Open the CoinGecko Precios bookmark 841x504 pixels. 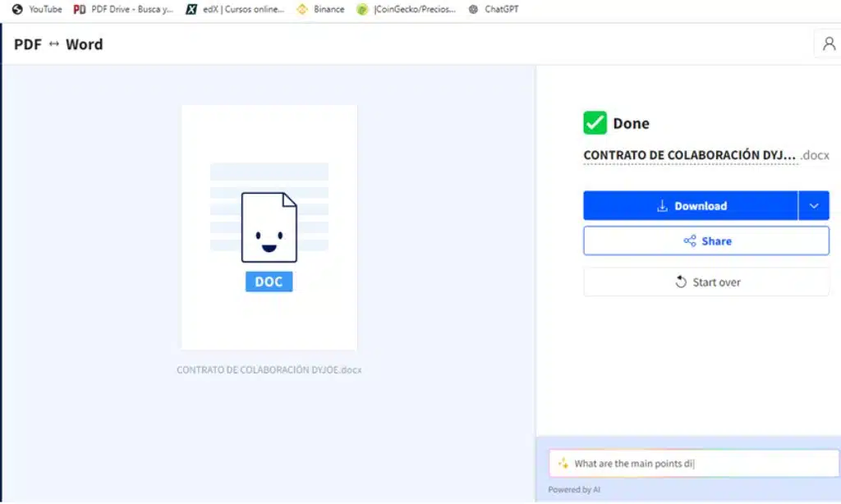pyautogui.click(x=406, y=10)
